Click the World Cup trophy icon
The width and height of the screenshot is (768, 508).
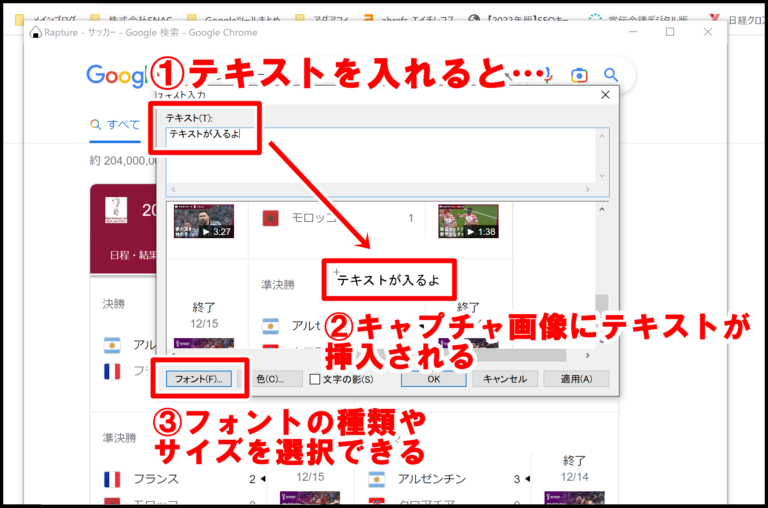(x=116, y=210)
